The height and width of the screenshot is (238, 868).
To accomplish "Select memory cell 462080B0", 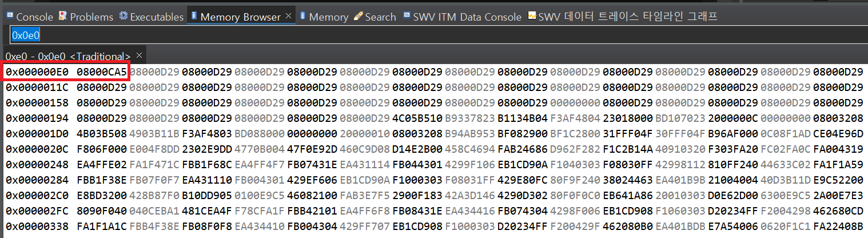I will coord(628,227).
